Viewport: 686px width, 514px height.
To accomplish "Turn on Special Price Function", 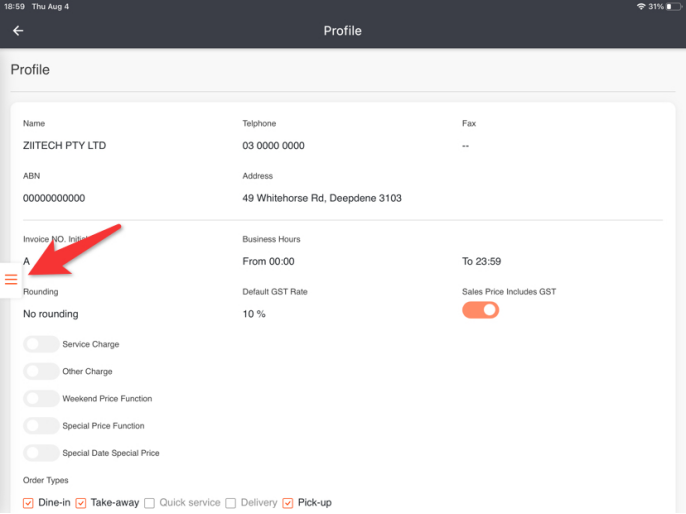I will [41, 426].
